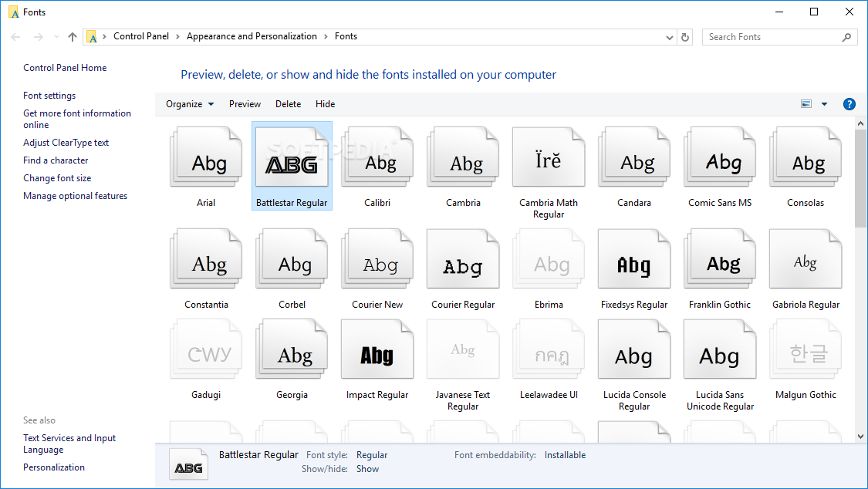Click the Battlestar preview thumbnail in details pane
The height and width of the screenshot is (489, 868).
pos(188,464)
